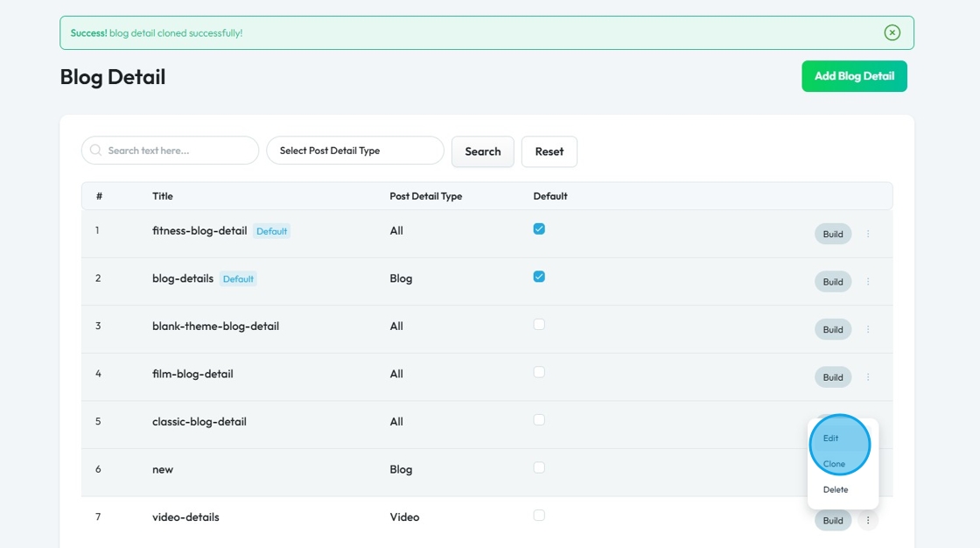Viewport: 980px width, 548px height.
Task: Open three-dot menu for blog-details row
Action: pyautogui.click(x=868, y=282)
